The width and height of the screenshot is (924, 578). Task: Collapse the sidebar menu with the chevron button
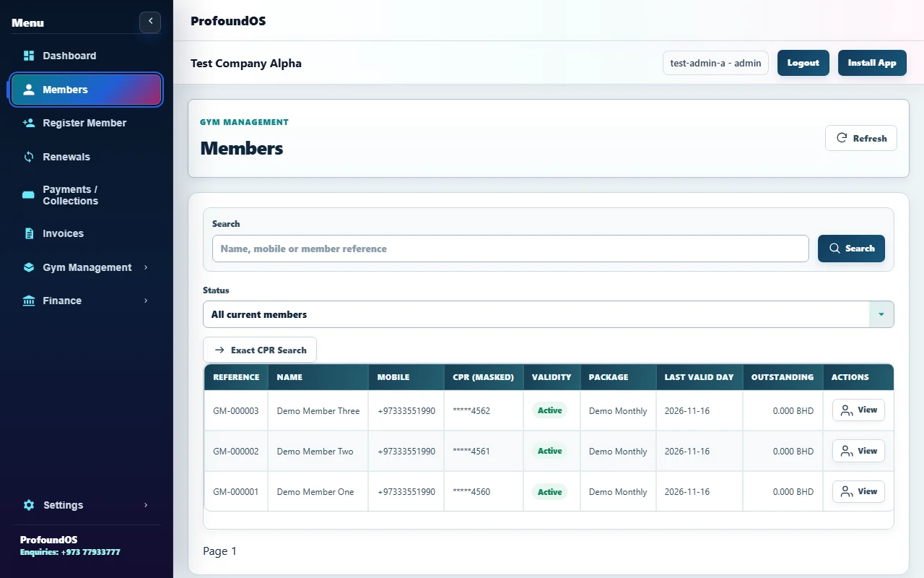[150, 22]
